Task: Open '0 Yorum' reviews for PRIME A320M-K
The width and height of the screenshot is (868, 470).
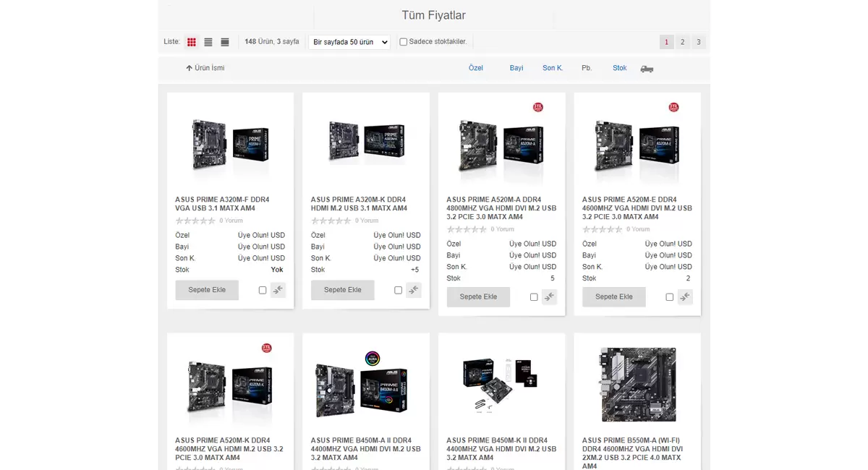Action: click(x=367, y=221)
